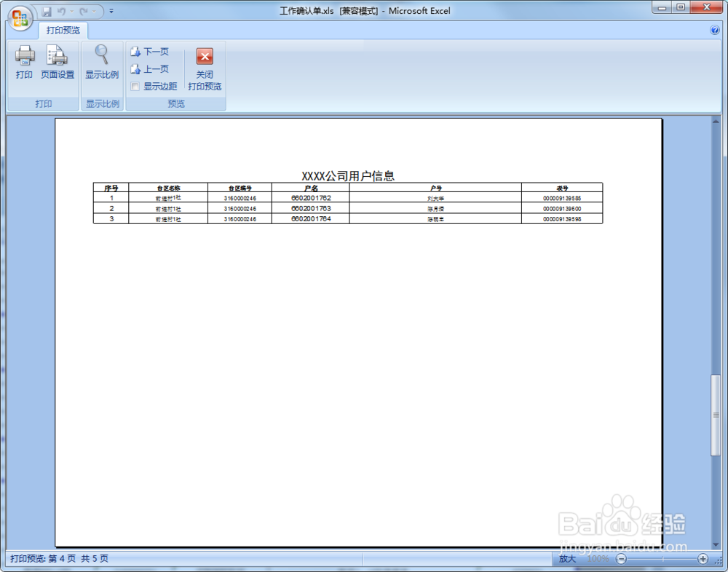Open the Redo history dropdown arrow
Viewport: 728px width, 572px height.
click(x=95, y=11)
